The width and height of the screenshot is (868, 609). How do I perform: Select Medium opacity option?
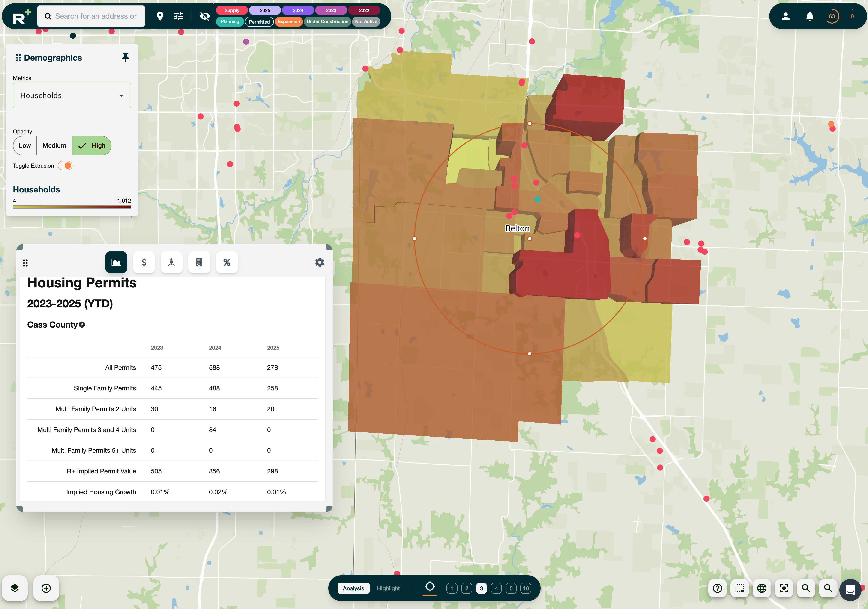tap(54, 145)
